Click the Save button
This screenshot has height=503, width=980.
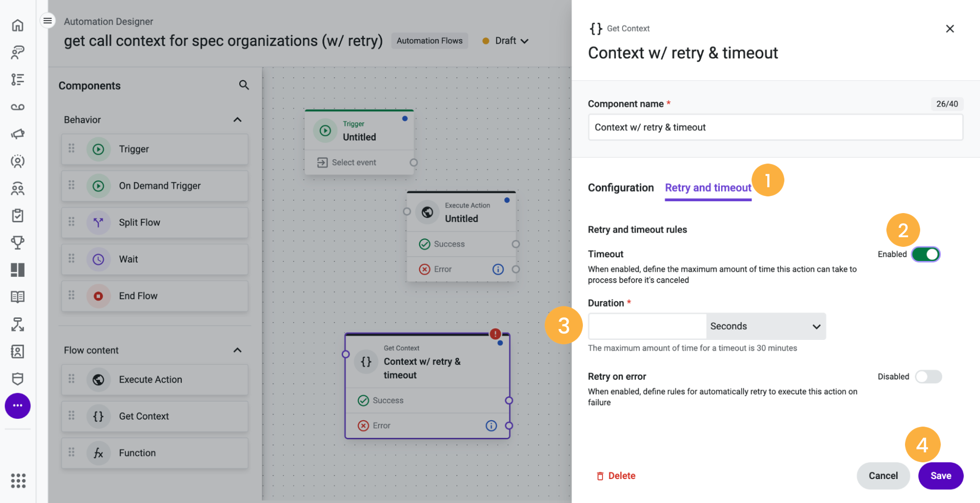coord(941,476)
